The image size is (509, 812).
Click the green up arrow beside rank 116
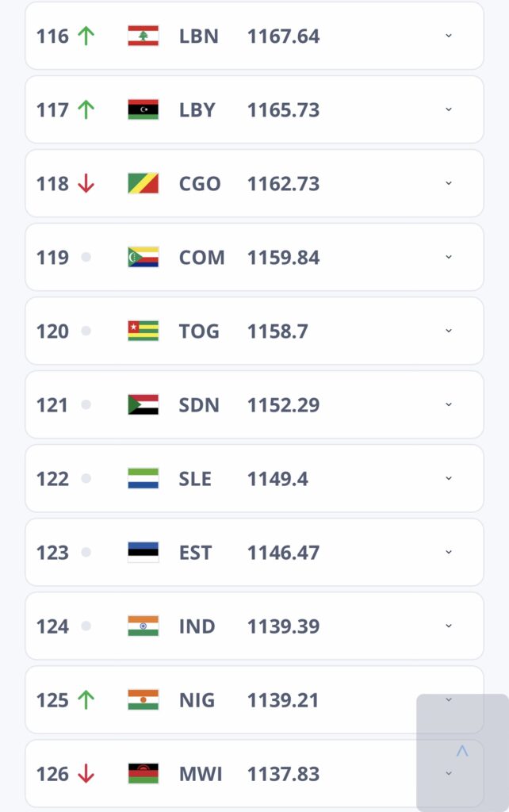(x=86, y=36)
